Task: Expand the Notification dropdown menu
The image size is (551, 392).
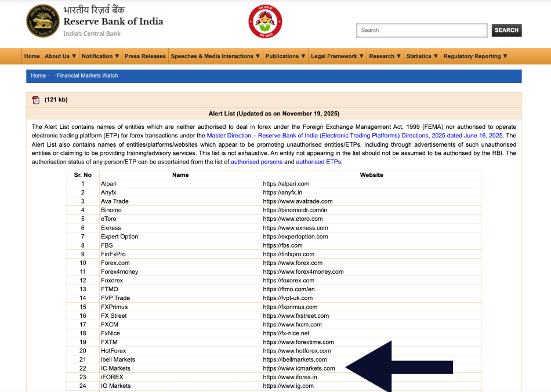Action: click(100, 56)
